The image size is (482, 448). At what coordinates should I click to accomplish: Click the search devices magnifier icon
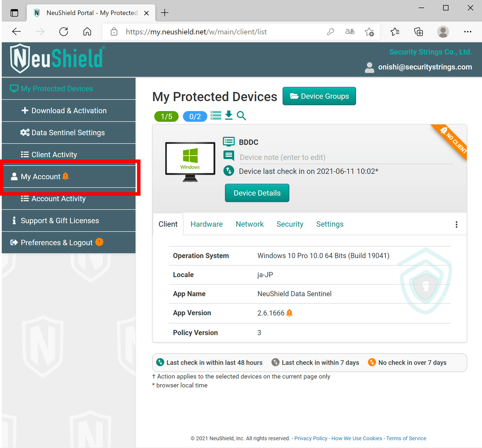pos(241,116)
